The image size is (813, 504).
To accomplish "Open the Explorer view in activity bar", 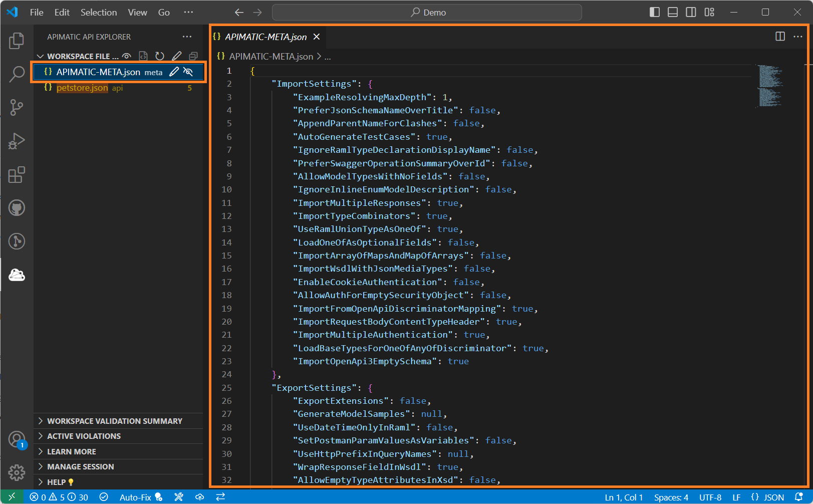I will [17, 41].
